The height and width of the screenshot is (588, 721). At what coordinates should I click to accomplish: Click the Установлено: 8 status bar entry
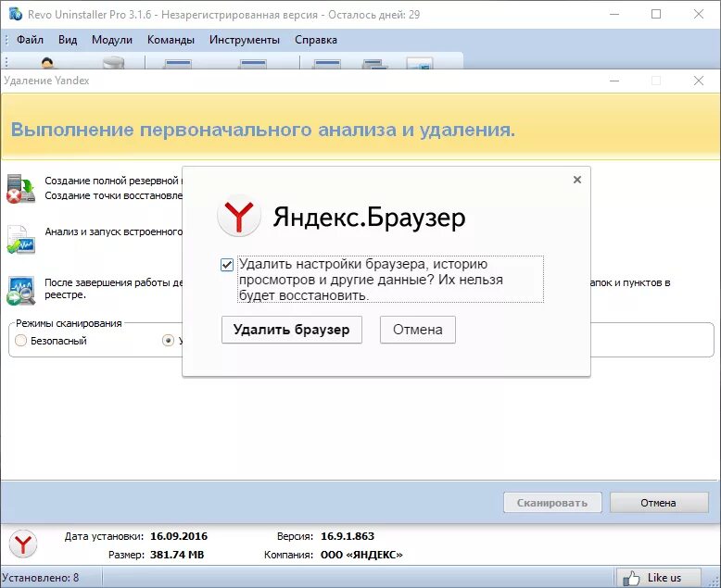41,578
